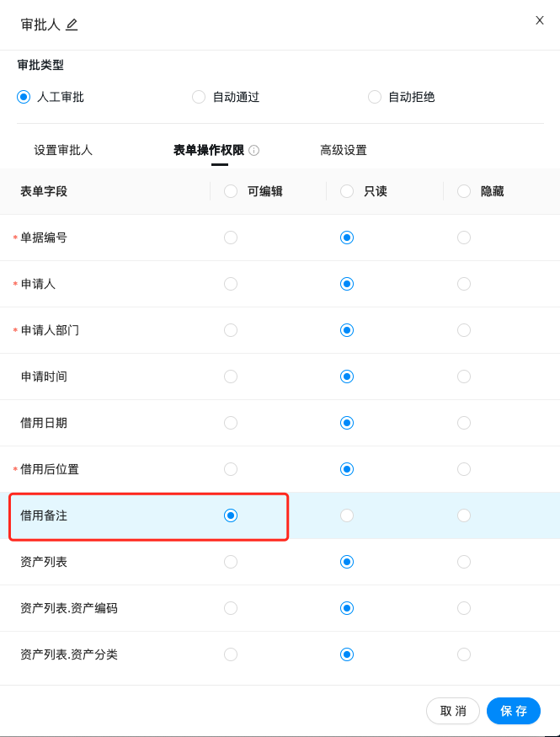Switch to the 设置审批人 tab
560x737 pixels.
click(x=63, y=150)
